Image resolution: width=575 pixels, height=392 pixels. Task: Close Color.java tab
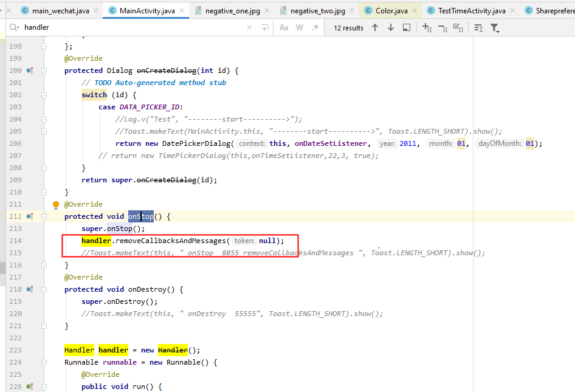[415, 10]
